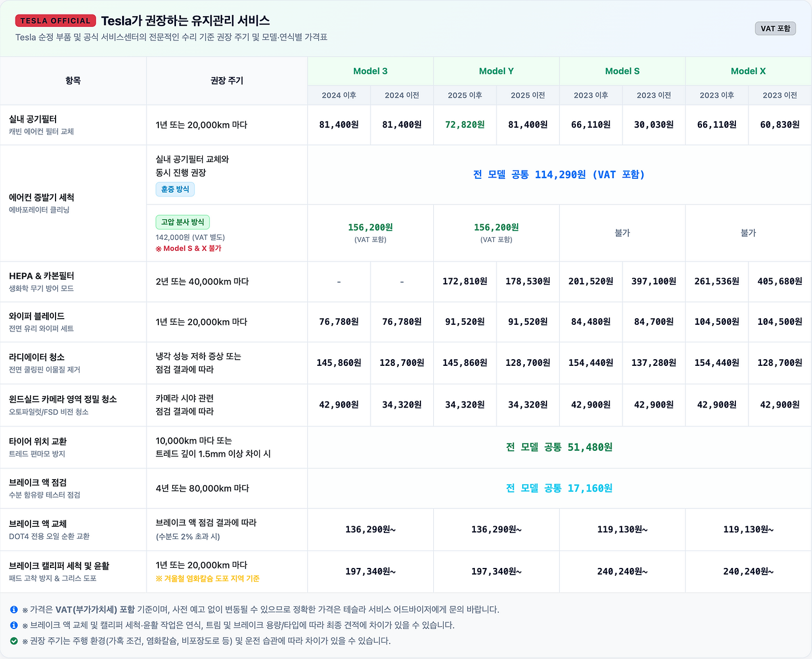Viewport: 812px width, 659px height.
Task: Click 전 모델 공통 114,290원 (VAT 포함) text
Action: coord(559,175)
